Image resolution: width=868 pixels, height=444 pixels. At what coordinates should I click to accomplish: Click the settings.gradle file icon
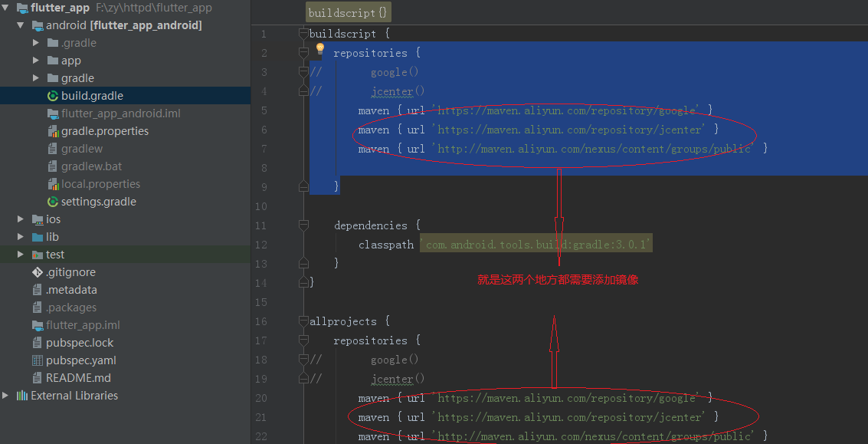53,202
